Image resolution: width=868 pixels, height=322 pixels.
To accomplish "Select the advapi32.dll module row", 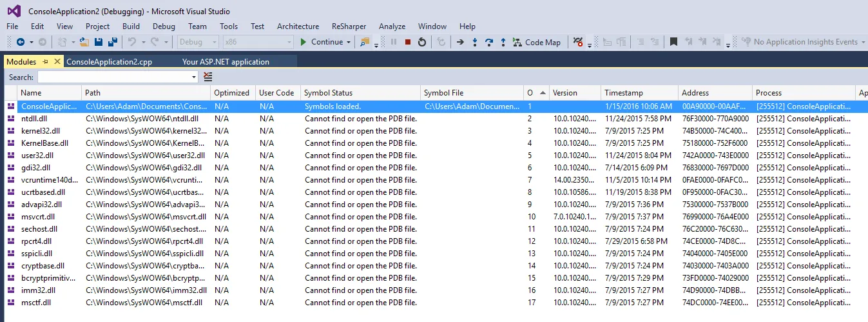I will tap(434, 205).
